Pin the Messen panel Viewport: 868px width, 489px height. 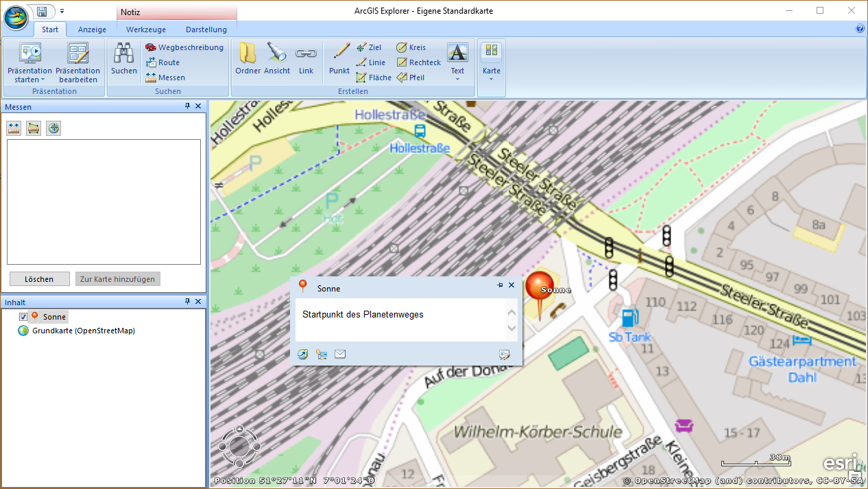pyautogui.click(x=187, y=106)
